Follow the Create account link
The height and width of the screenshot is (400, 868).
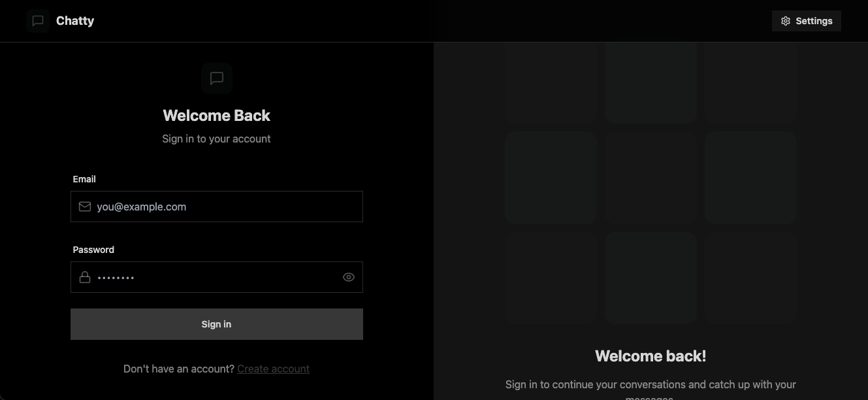(x=273, y=369)
